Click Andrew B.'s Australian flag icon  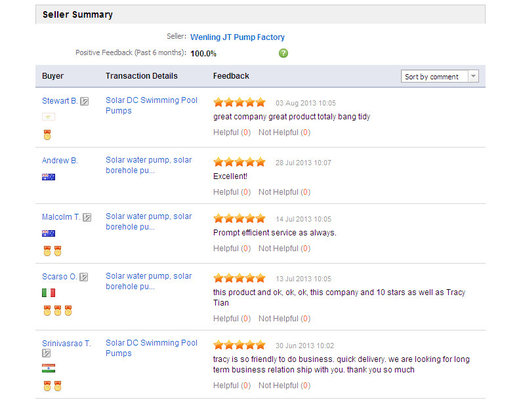(49, 177)
